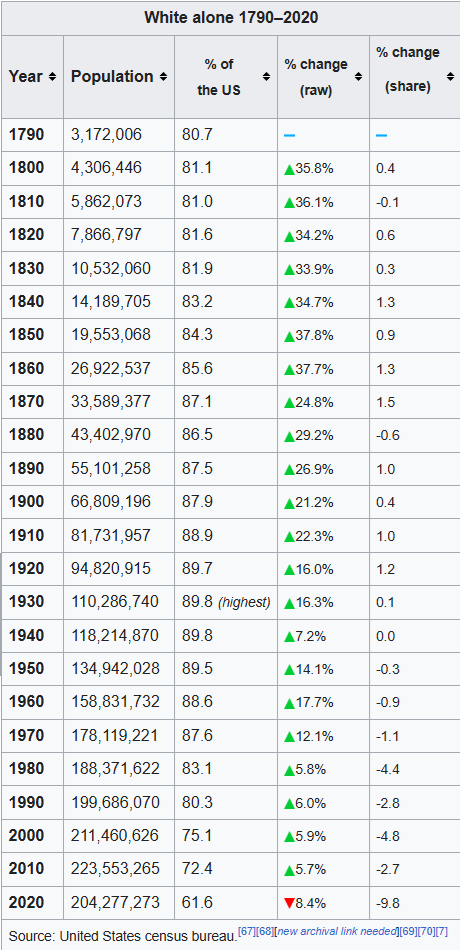
Task: Open citation reference 67
Action: (x=247, y=930)
